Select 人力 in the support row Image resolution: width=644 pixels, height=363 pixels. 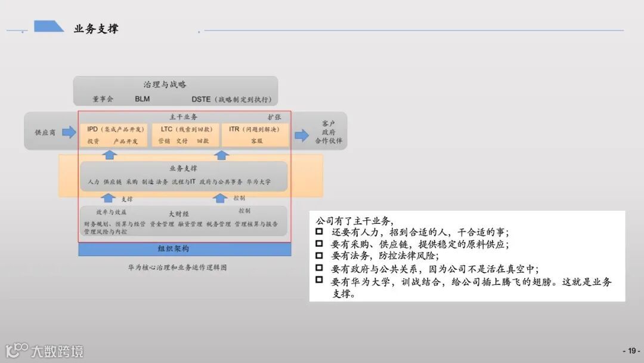[94, 181]
